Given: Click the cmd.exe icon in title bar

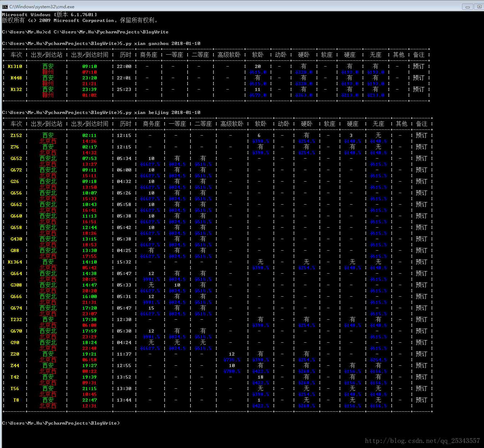Looking at the screenshot, I should point(5,6).
